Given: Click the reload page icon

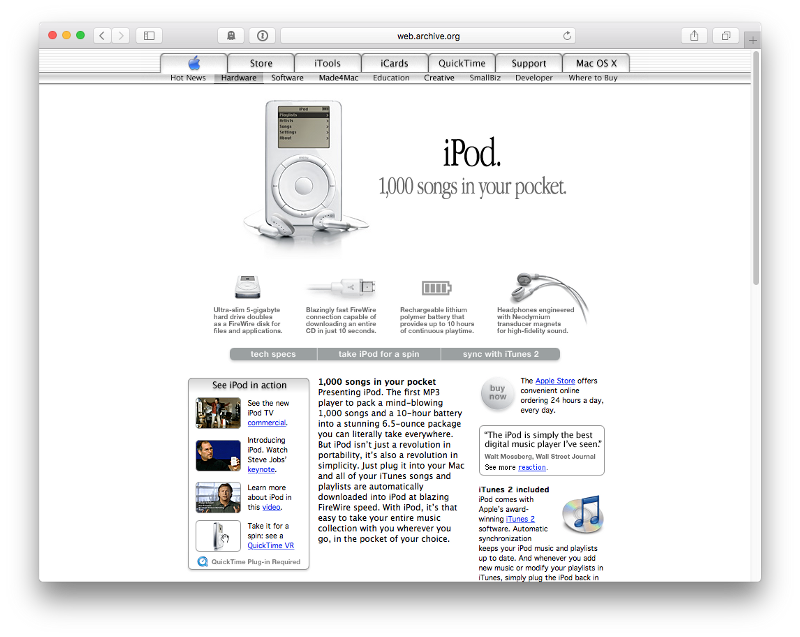Looking at the screenshot, I should (568, 36).
